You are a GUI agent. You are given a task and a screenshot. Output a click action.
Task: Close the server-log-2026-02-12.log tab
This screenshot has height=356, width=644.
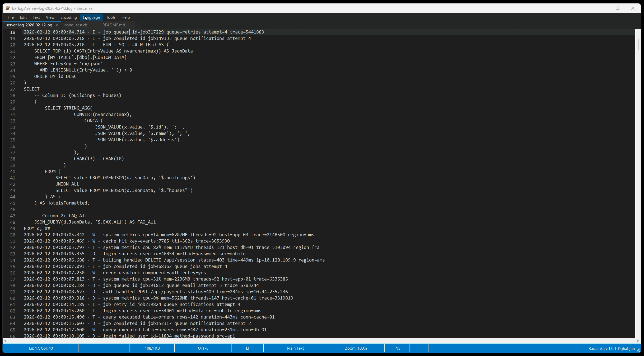[x=57, y=25]
